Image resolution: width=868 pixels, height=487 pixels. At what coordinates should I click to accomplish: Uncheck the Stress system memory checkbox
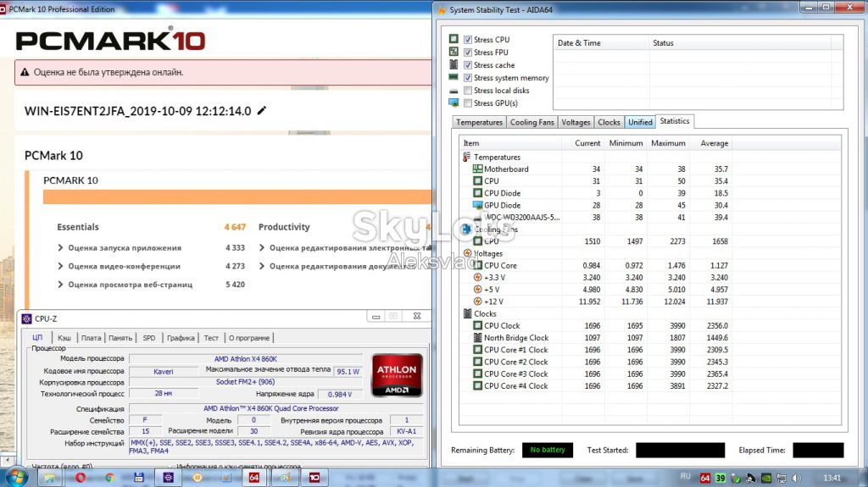click(x=468, y=77)
